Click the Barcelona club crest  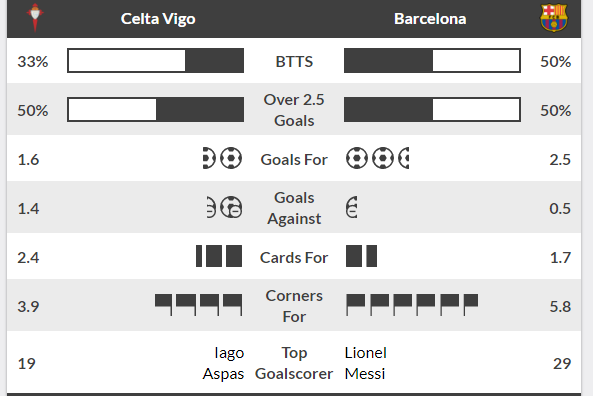point(554,18)
